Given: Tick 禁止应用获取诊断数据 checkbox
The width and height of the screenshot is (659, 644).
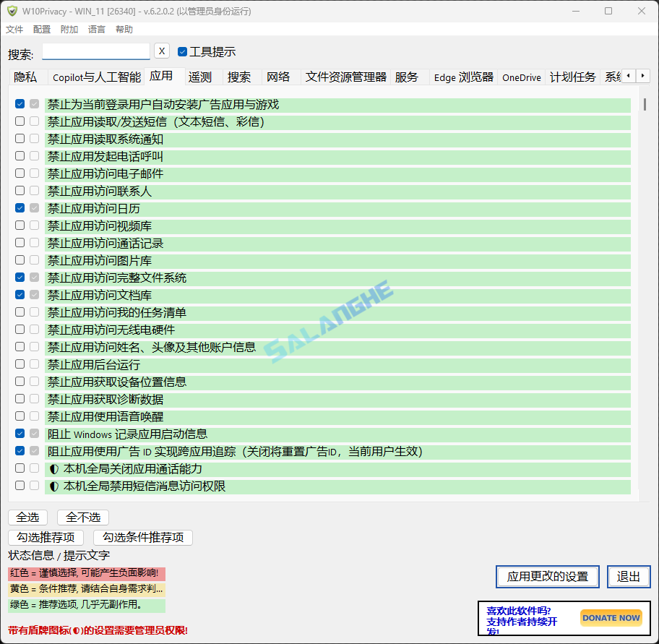Looking at the screenshot, I should (x=20, y=398).
